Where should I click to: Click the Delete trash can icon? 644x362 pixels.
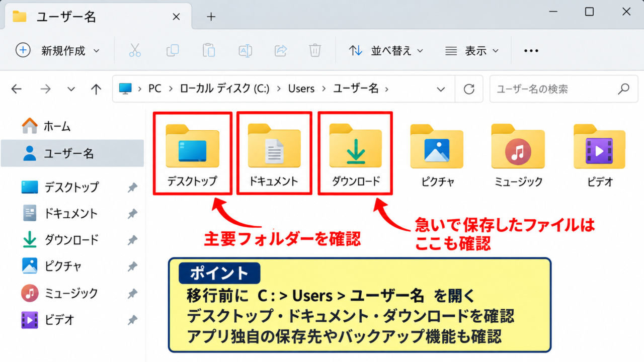[315, 50]
